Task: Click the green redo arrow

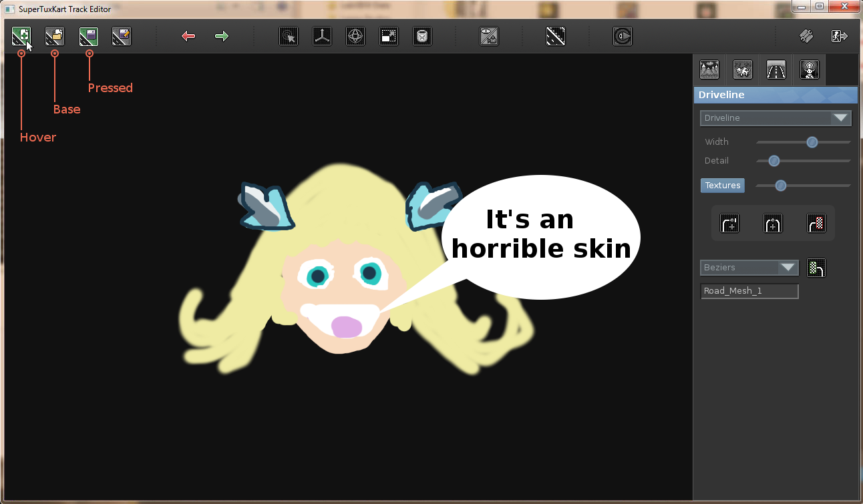Action: point(222,36)
